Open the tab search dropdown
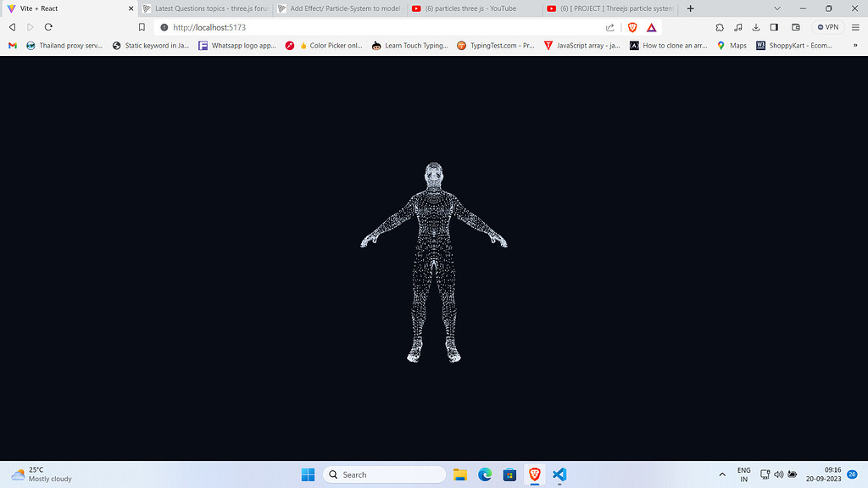This screenshot has height=488, width=868. (777, 8)
